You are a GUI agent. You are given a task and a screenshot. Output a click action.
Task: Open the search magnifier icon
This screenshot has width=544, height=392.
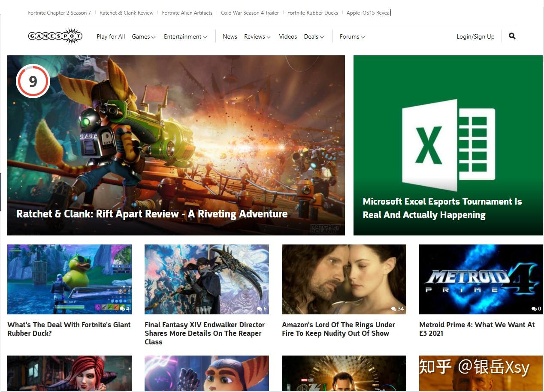point(512,36)
